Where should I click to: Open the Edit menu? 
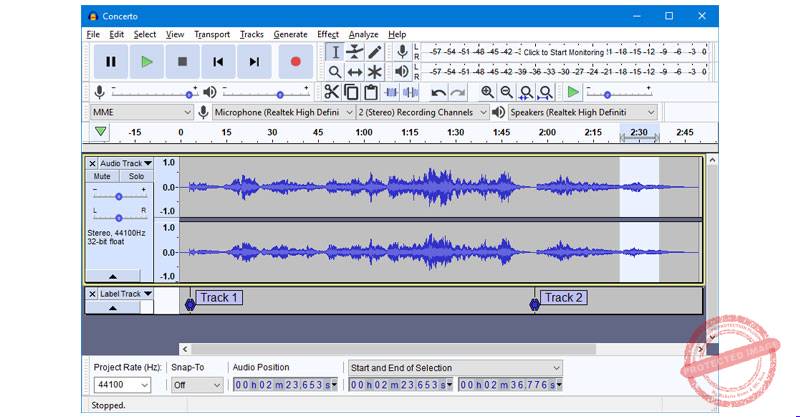click(x=116, y=34)
